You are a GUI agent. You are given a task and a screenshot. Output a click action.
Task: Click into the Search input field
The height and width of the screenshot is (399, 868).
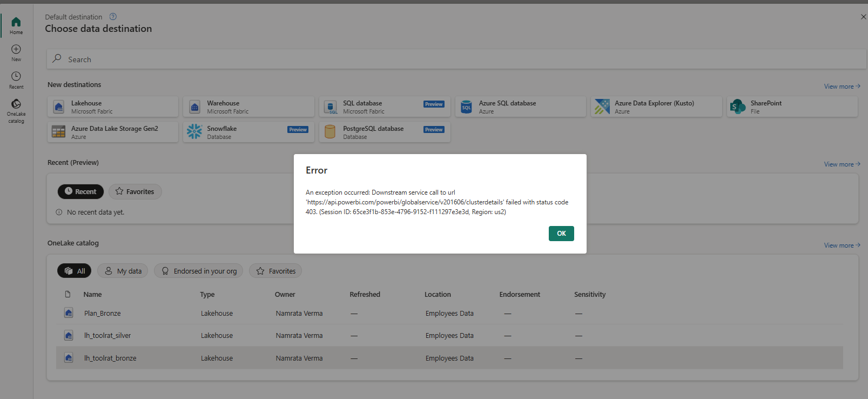tap(456, 59)
